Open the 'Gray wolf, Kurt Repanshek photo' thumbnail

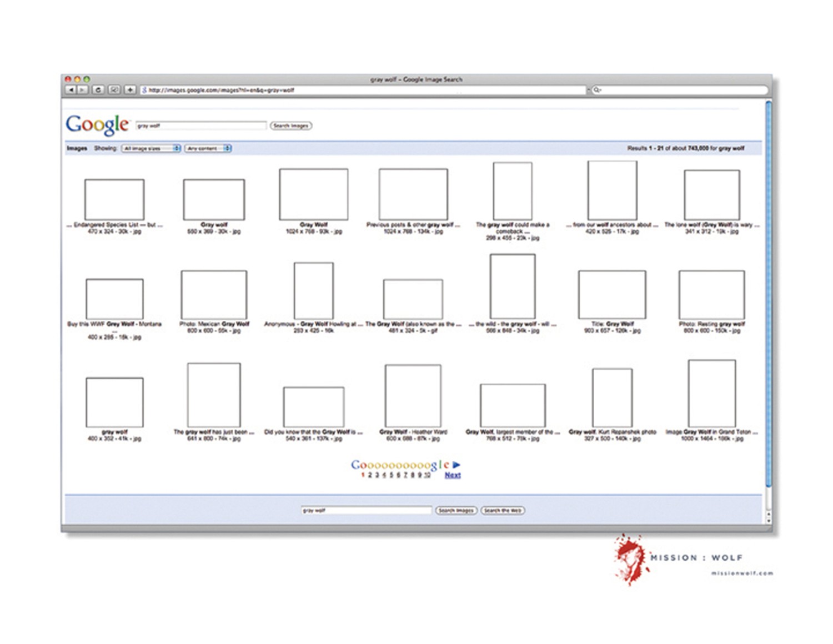pos(612,398)
